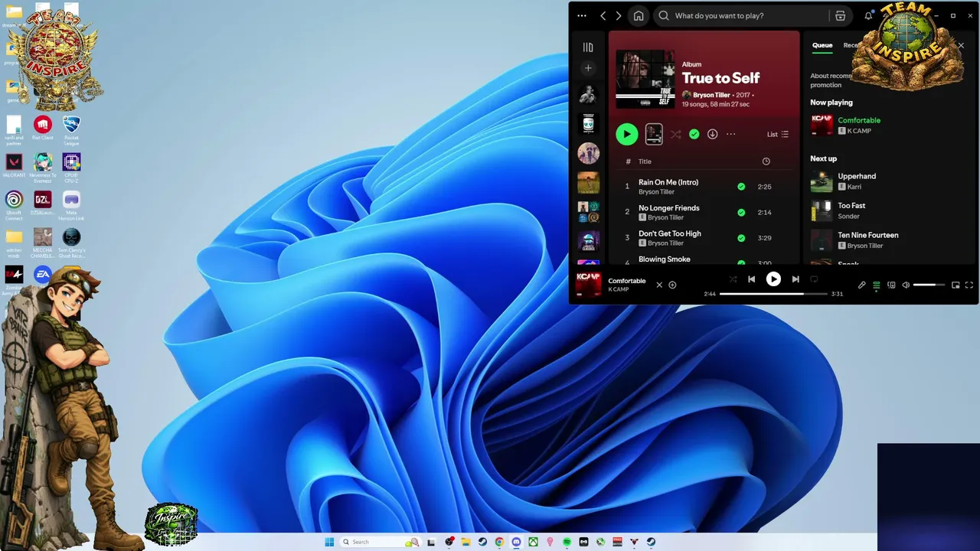This screenshot has height=551, width=980.
Task: Play the True to Self album
Action: tap(627, 134)
